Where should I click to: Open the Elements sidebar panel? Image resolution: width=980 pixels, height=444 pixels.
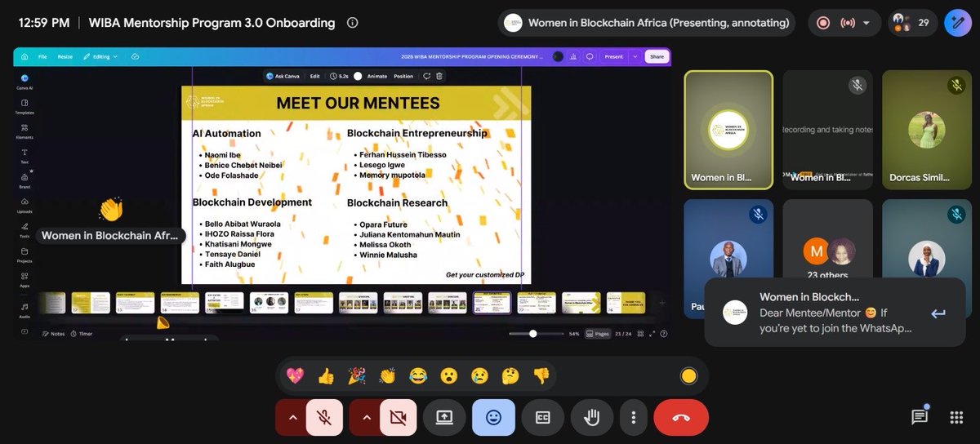(x=24, y=131)
